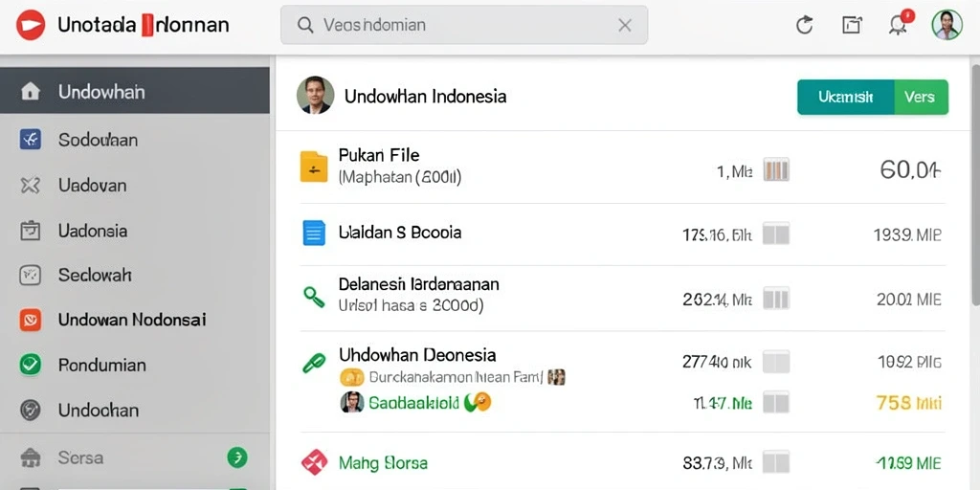This screenshot has height=490, width=980.
Task: Click the yellow 758 value
Action: pyautogui.click(x=909, y=403)
